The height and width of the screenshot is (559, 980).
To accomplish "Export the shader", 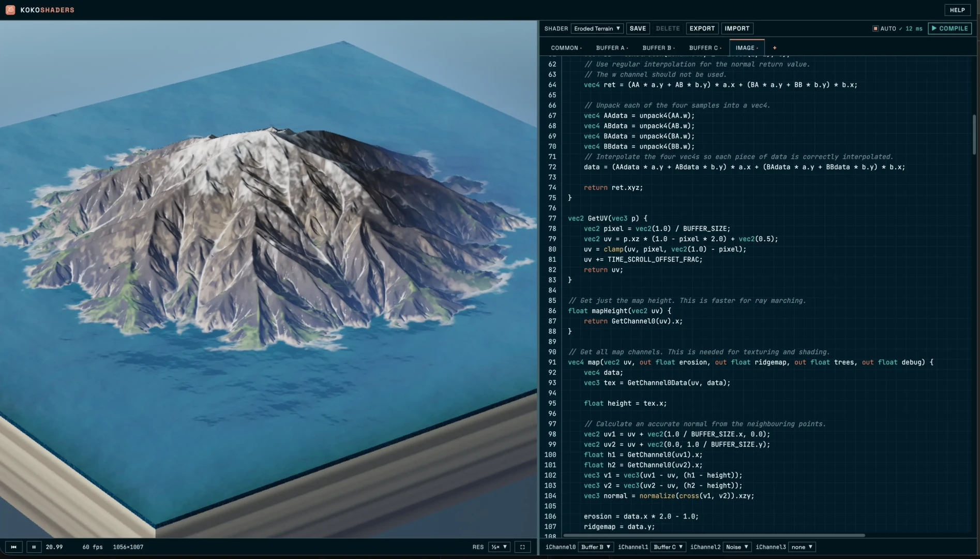I will pyautogui.click(x=702, y=28).
